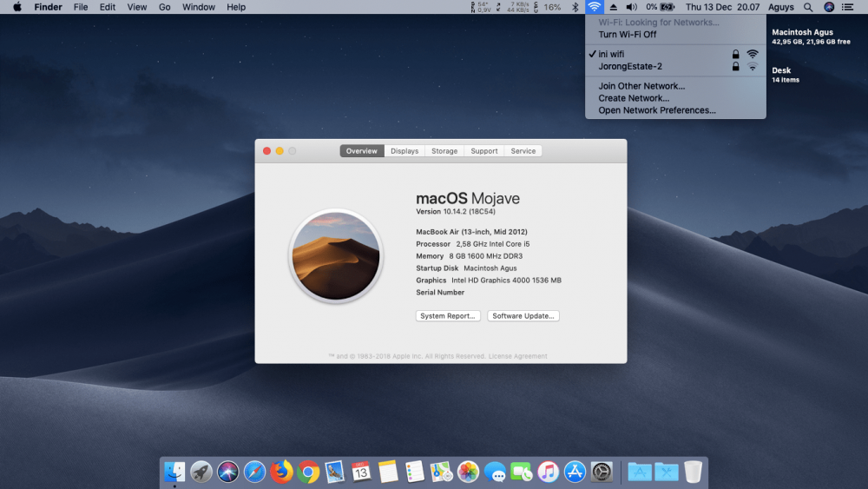The image size is (868, 489).
Task: Select Macintosh Agus desktop drive
Action: [811, 36]
